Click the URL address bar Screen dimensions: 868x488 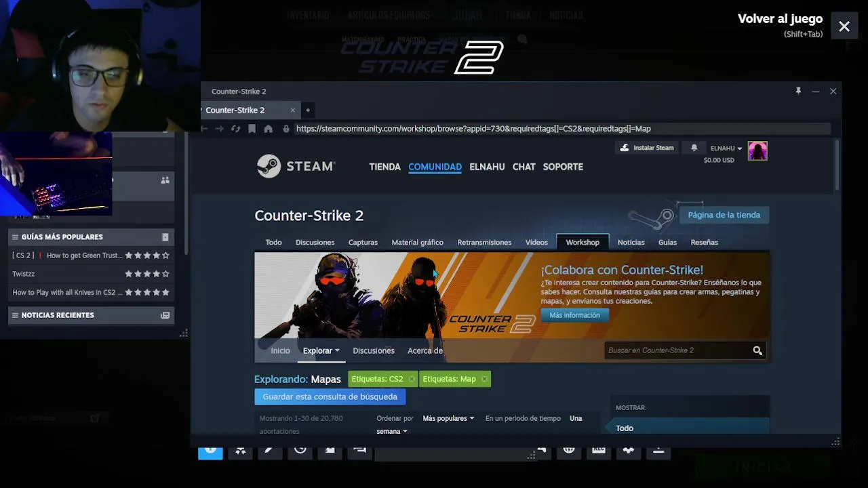562,129
